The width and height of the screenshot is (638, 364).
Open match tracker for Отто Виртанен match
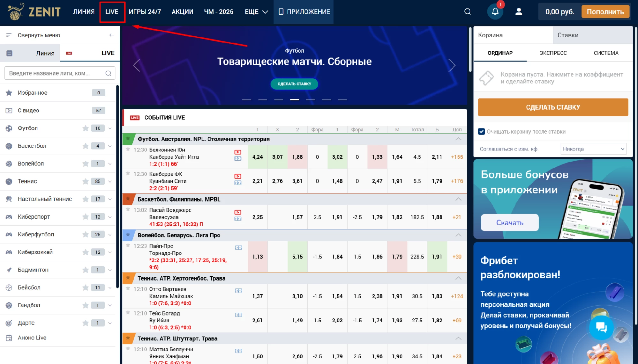pyautogui.click(x=238, y=291)
